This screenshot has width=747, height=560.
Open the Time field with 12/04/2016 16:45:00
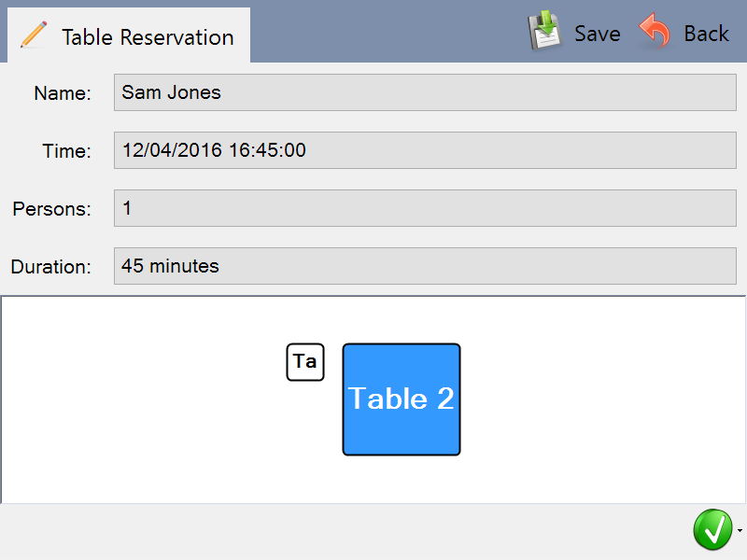[426, 150]
